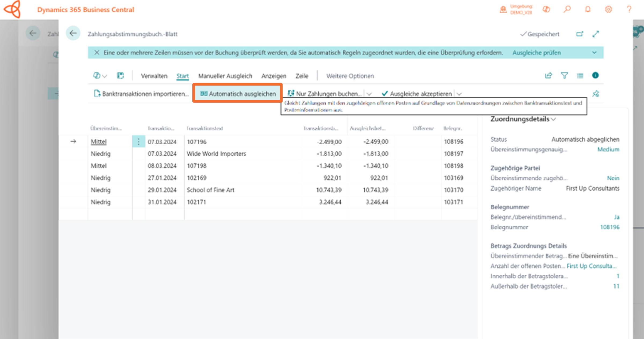Click Banktransaktionen importieren

[x=141, y=94]
